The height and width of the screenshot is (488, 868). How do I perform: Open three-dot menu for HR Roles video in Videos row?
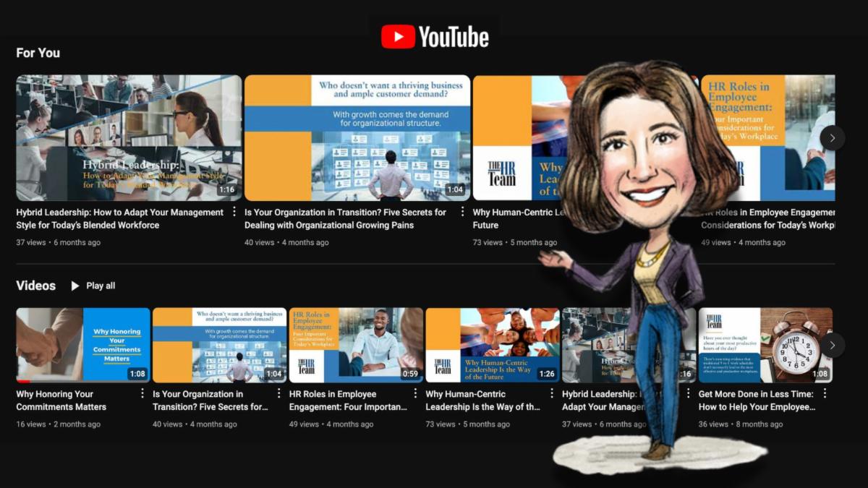pos(415,393)
